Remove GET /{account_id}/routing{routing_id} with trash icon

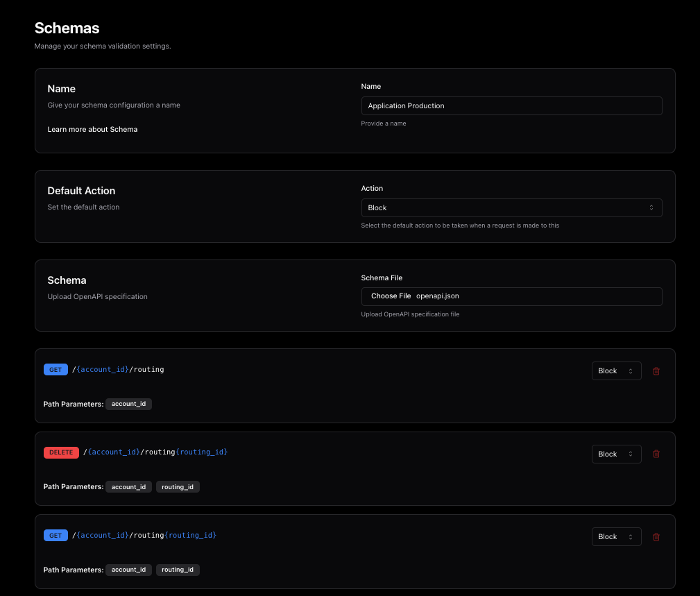click(x=656, y=536)
